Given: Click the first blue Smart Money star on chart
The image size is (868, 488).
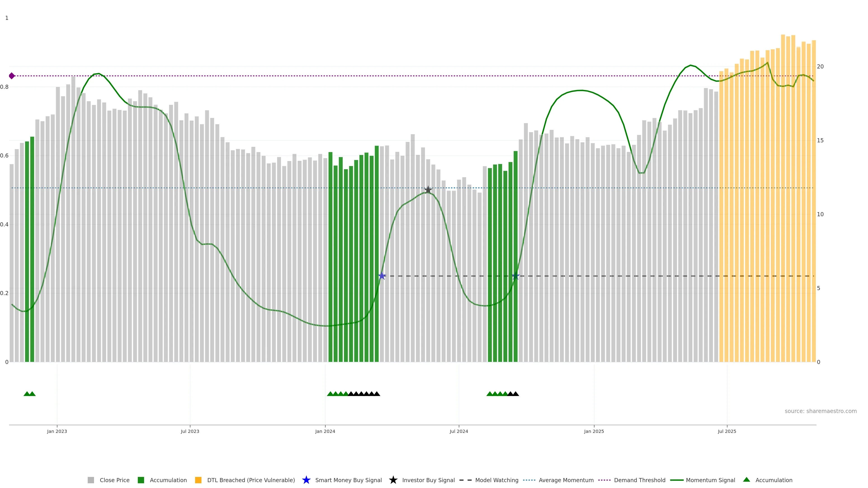Looking at the screenshot, I should pos(382,276).
